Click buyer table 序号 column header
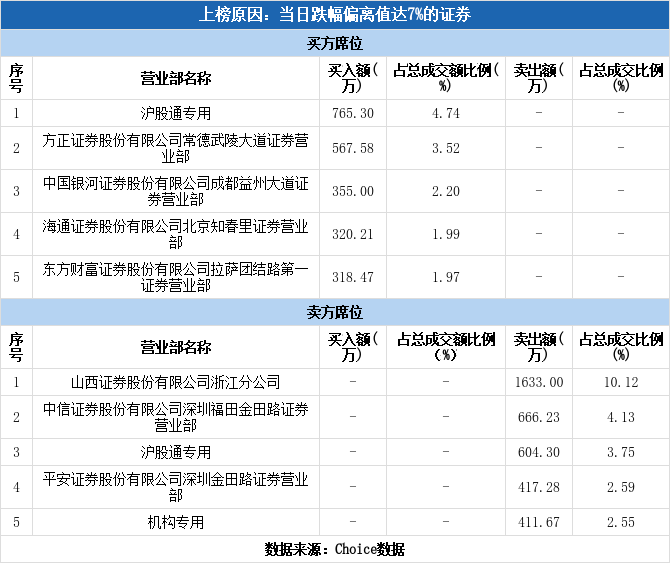The image size is (670, 563). 16,78
